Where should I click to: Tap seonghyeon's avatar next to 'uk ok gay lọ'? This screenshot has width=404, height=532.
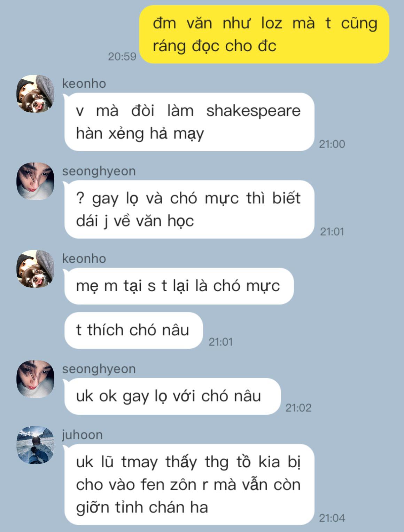pos(36,379)
